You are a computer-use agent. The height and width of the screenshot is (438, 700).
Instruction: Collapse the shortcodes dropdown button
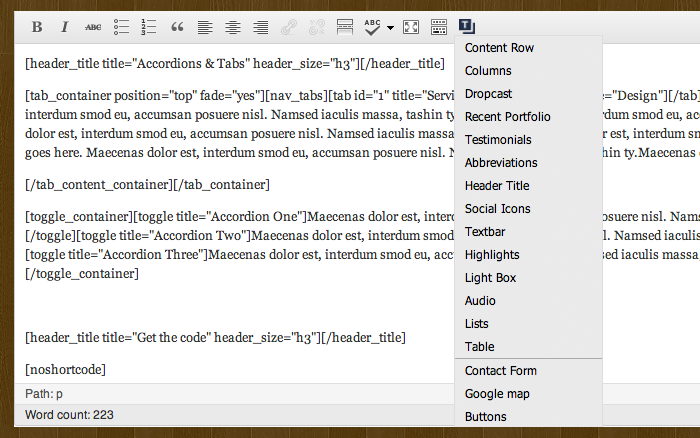pyautogui.click(x=467, y=26)
